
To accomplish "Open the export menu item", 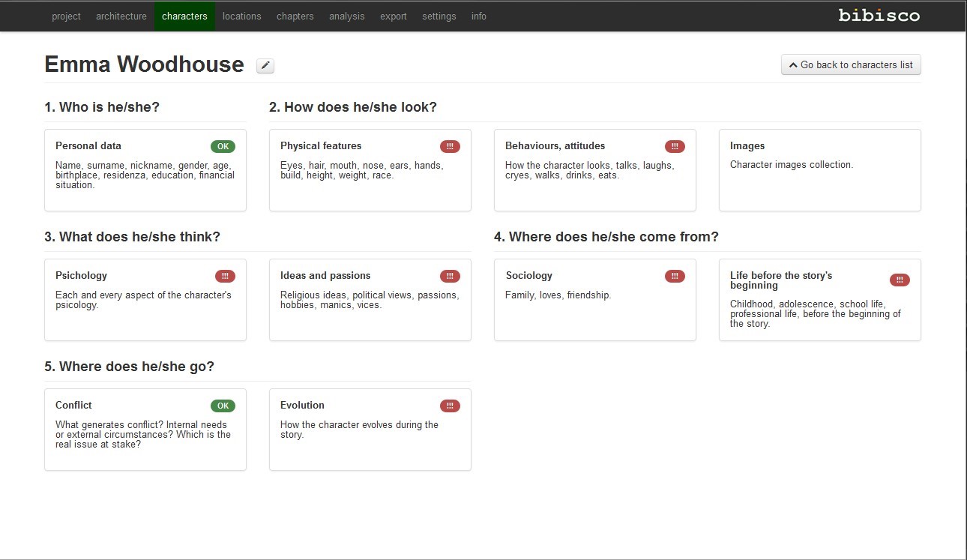I will (x=394, y=16).
